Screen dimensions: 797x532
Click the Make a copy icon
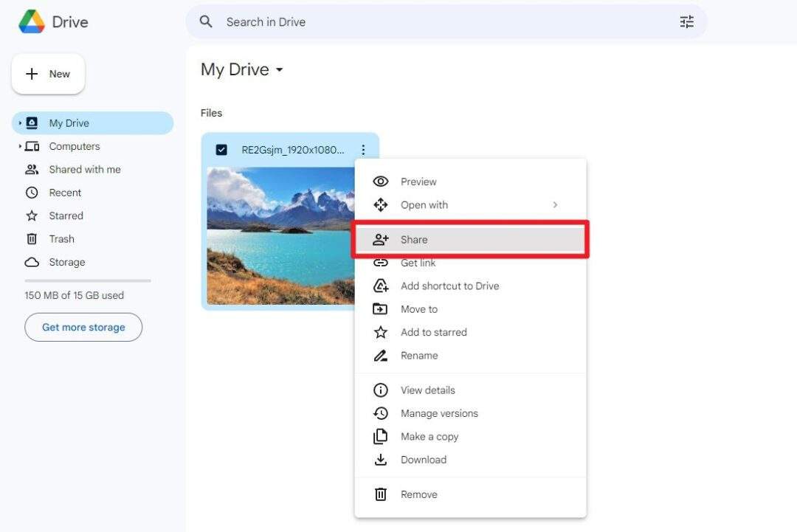click(x=380, y=437)
